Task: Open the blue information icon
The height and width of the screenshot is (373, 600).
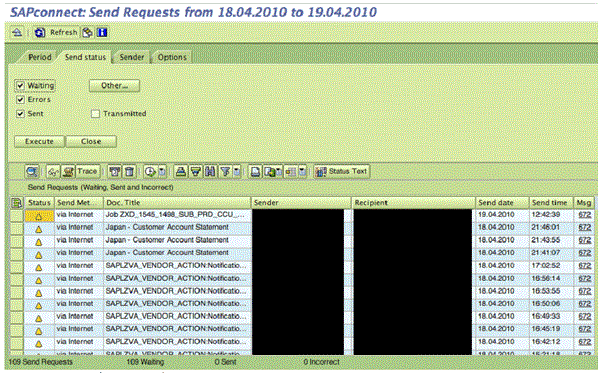Action: click(x=102, y=33)
